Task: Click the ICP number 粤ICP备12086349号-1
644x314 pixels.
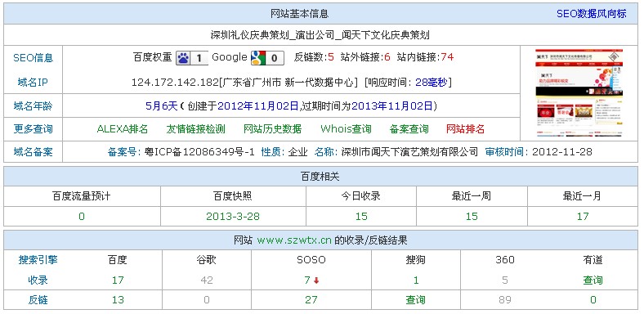Action: pos(199,152)
